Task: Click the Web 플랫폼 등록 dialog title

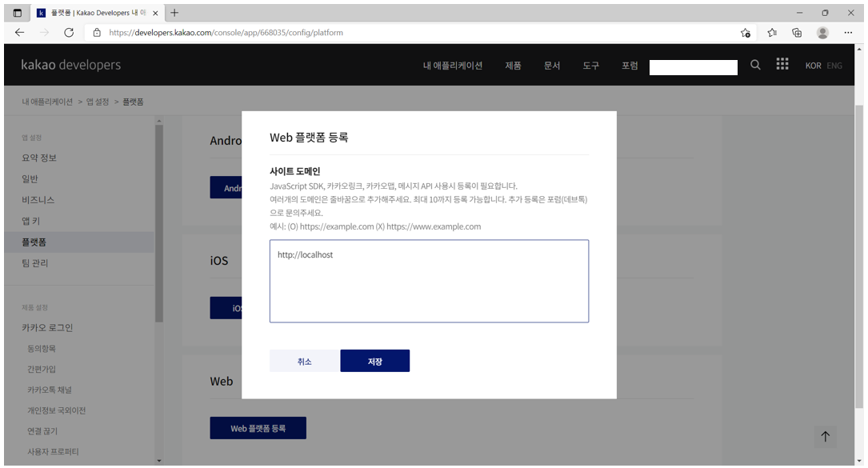Action: pos(309,138)
